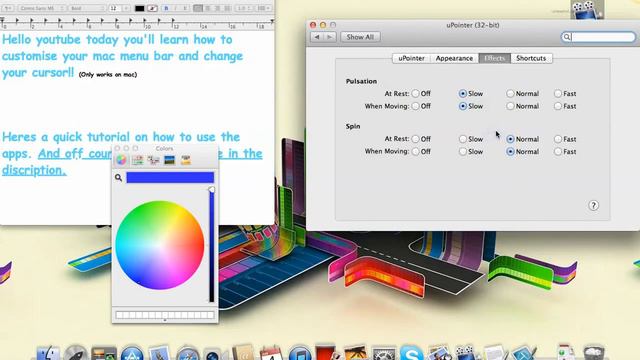This screenshot has width=640, height=360.
Task: Click the saved color swatches row
Action: coord(165,315)
